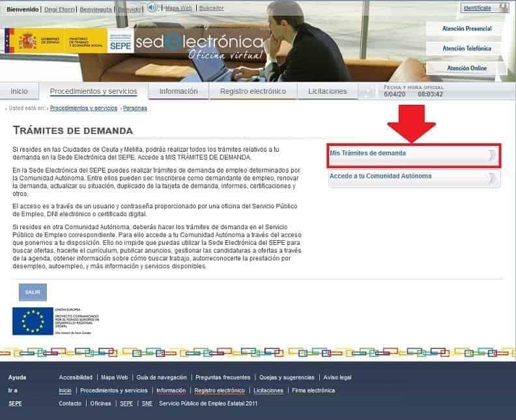Click the Trámites de demanda heading
Screen dimensions: 516x420
tap(73, 131)
